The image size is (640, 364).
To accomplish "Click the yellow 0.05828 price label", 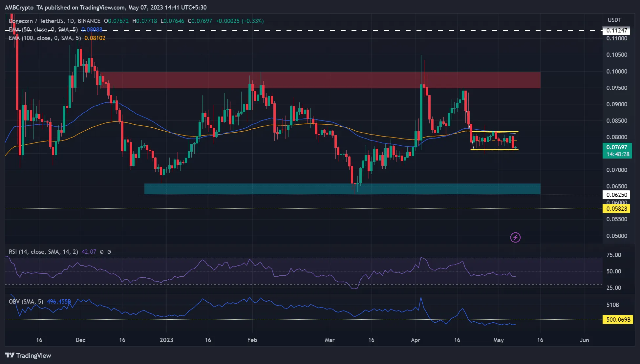I will tap(616, 209).
